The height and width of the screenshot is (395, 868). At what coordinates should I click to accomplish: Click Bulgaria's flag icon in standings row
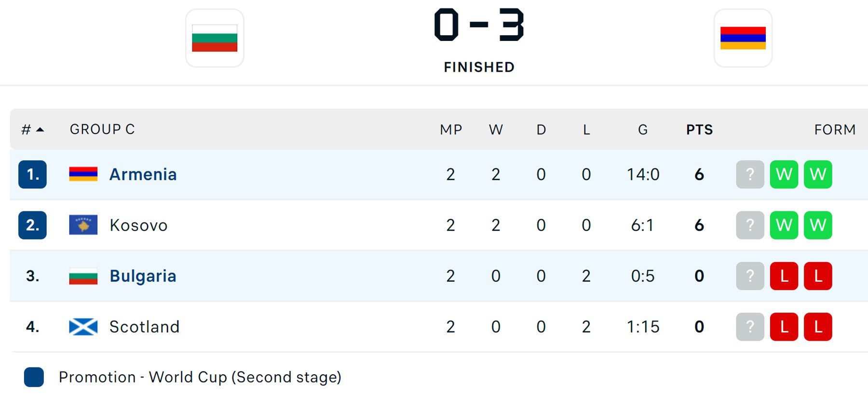coord(83,276)
